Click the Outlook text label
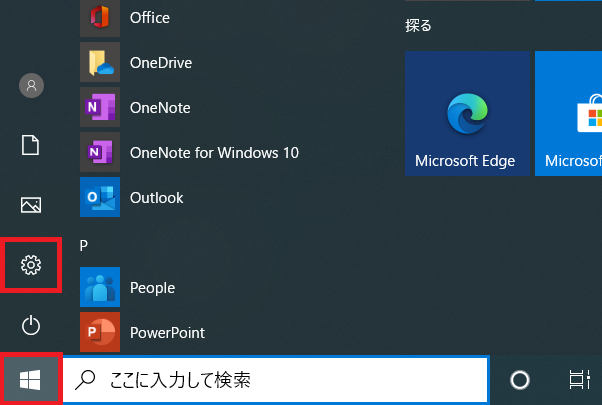 coord(157,198)
